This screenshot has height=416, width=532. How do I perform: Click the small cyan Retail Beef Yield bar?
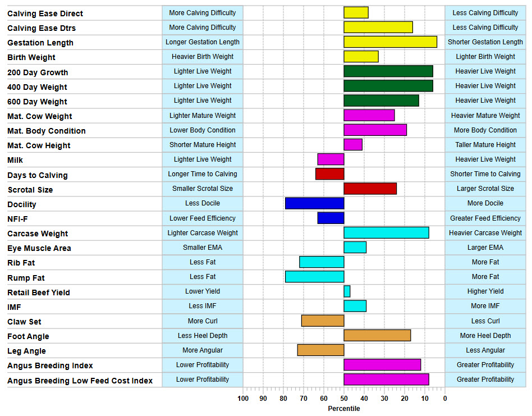(x=347, y=291)
